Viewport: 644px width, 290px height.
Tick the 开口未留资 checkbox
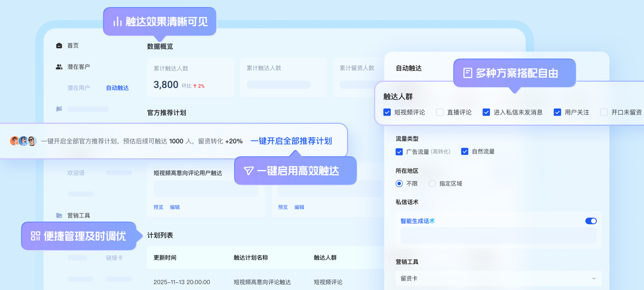604,112
